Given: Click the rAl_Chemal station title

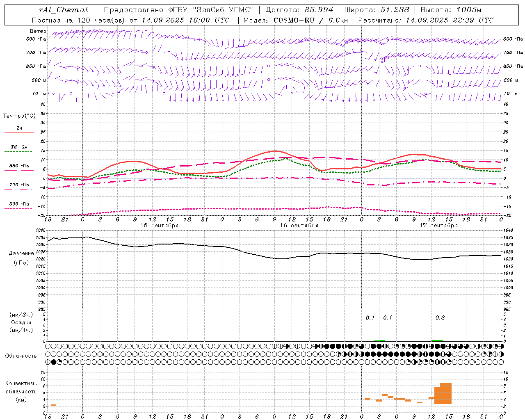Looking at the screenshot, I should click(x=64, y=10).
